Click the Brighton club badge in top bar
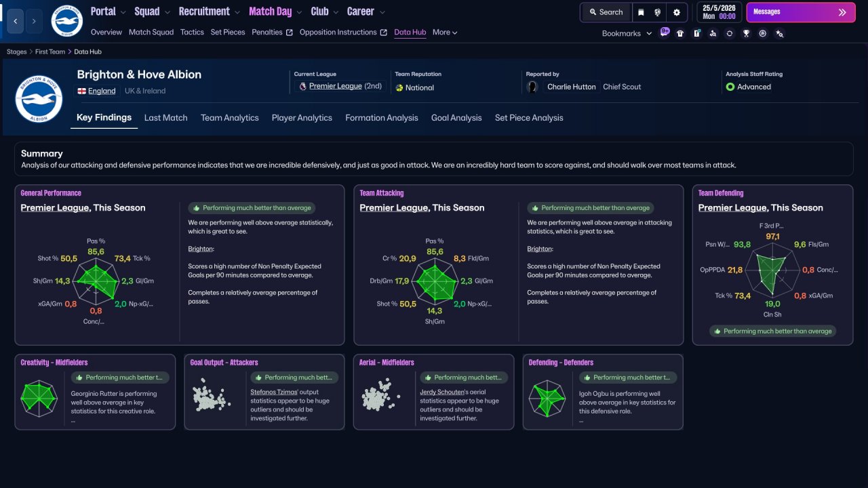The height and width of the screenshot is (488, 868). [66, 21]
